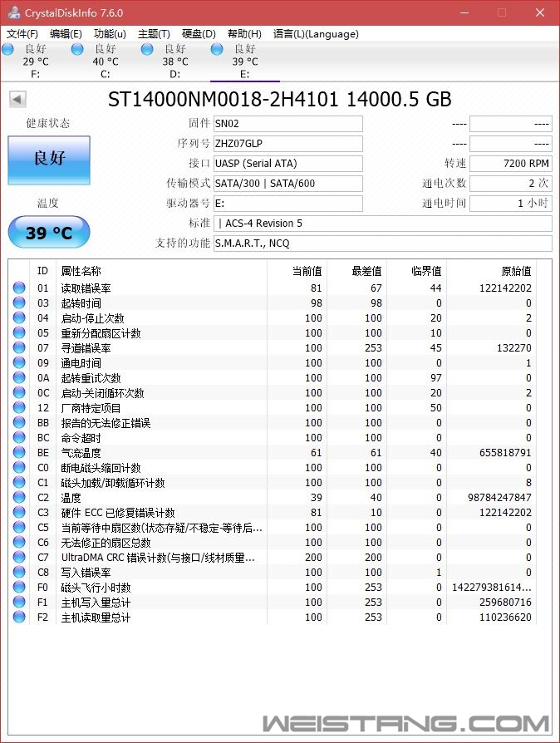Select raw value 259680716 for 主机写入量总计
Screen dimensions: 560x743
point(505,603)
